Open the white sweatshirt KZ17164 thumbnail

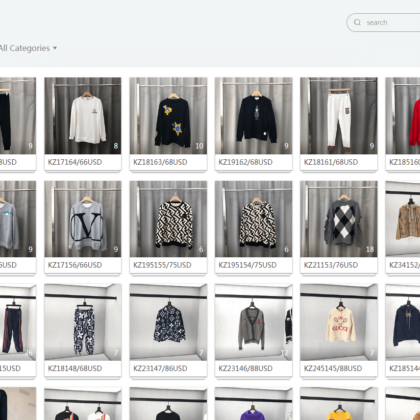coord(83,116)
